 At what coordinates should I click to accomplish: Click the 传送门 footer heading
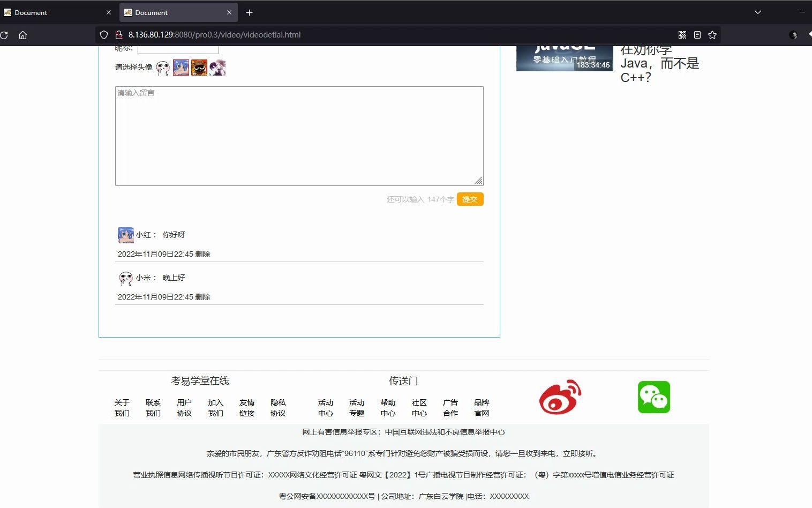tap(403, 381)
